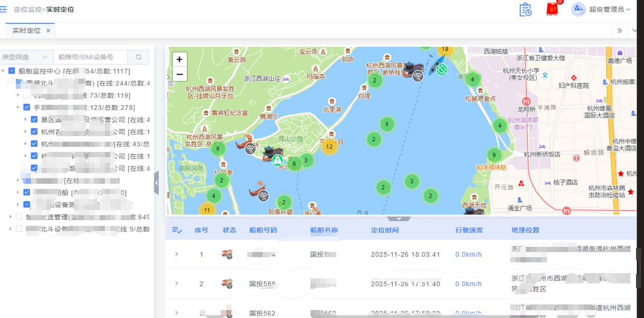
Task: Check the 送管理 group checkbox
Action: [19, 217]
